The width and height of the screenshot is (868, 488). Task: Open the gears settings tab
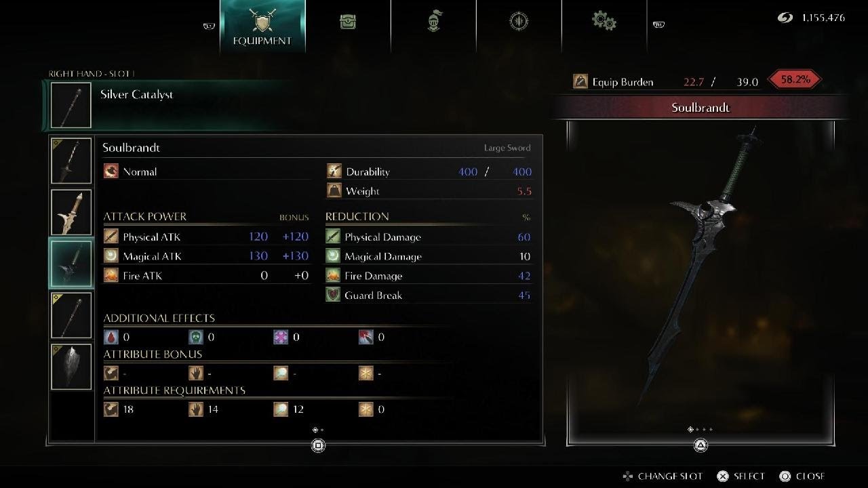(x=604, y=21)
